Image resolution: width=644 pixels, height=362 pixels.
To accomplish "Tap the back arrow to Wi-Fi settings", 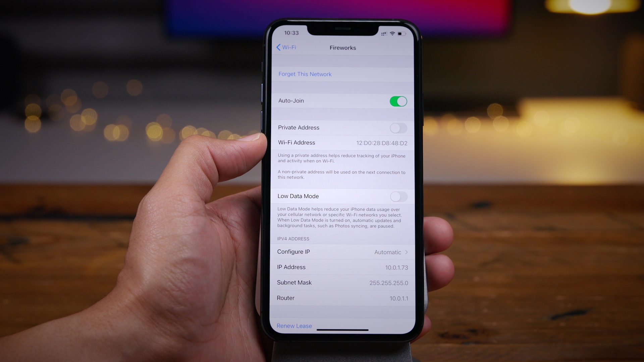I will (x=283, y=47).
